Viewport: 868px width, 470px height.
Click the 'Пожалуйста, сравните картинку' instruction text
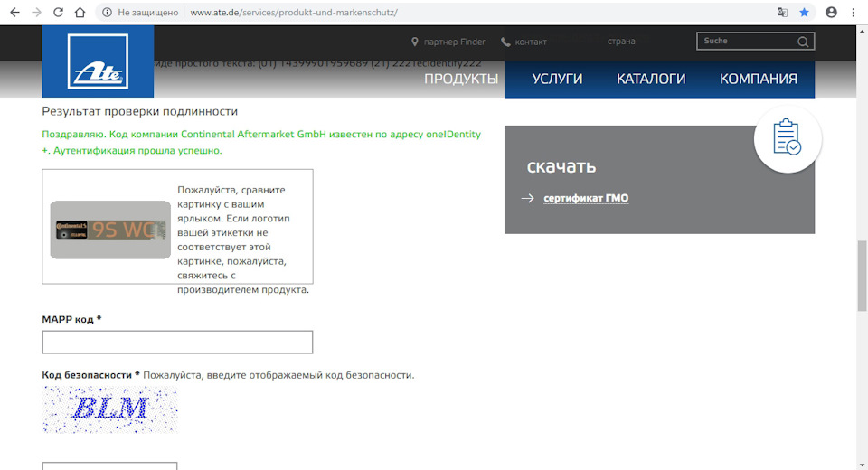[x=242, y=240]
